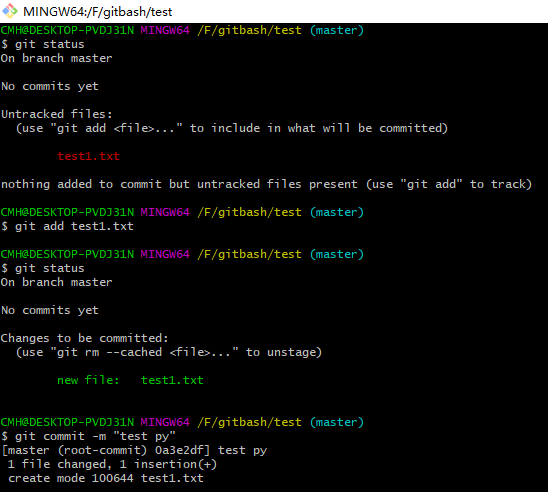The image size is (548, 492).
Task: Click the second 'git status' command line
Action: coord(43,268)
